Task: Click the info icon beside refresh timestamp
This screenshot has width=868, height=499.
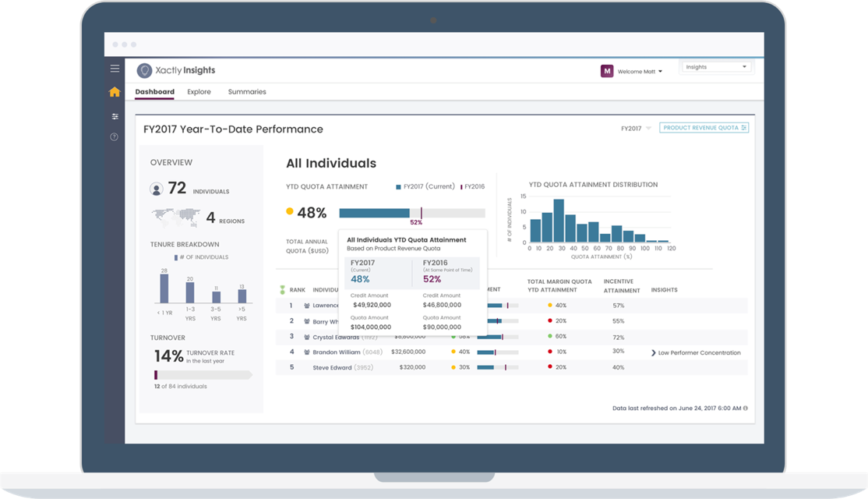Action: pos(745,408)
